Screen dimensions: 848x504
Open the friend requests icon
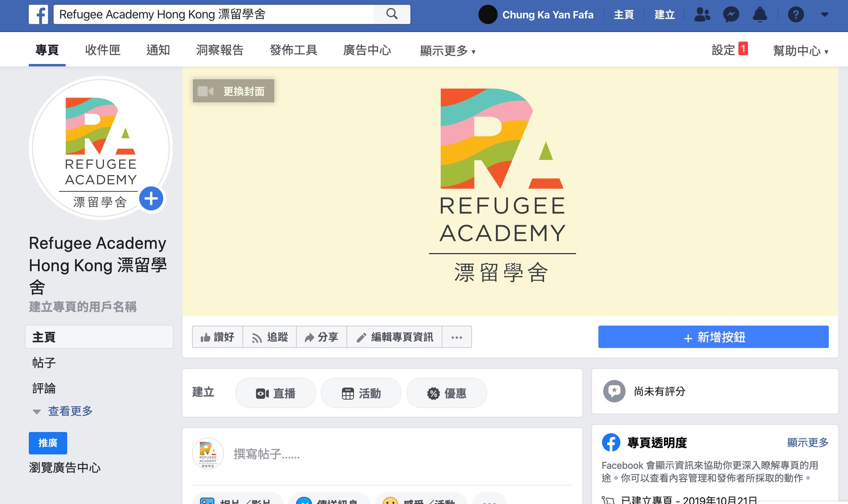pos(702,15)
